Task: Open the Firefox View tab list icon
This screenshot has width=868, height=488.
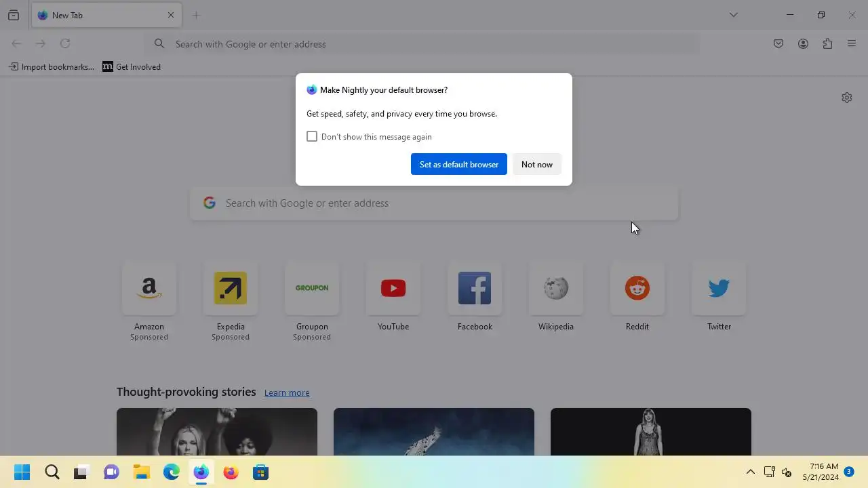Action: coord(14,15)
